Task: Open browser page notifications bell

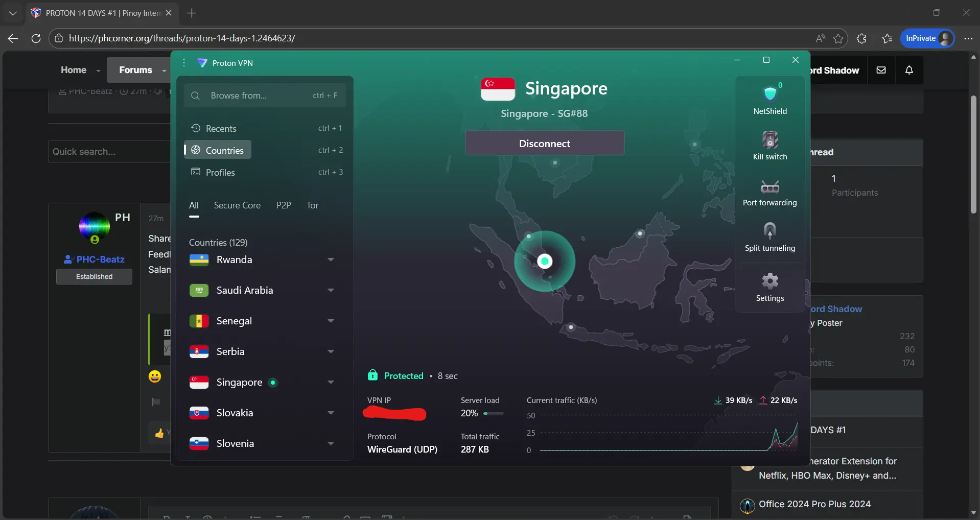Action: point(909,70)
